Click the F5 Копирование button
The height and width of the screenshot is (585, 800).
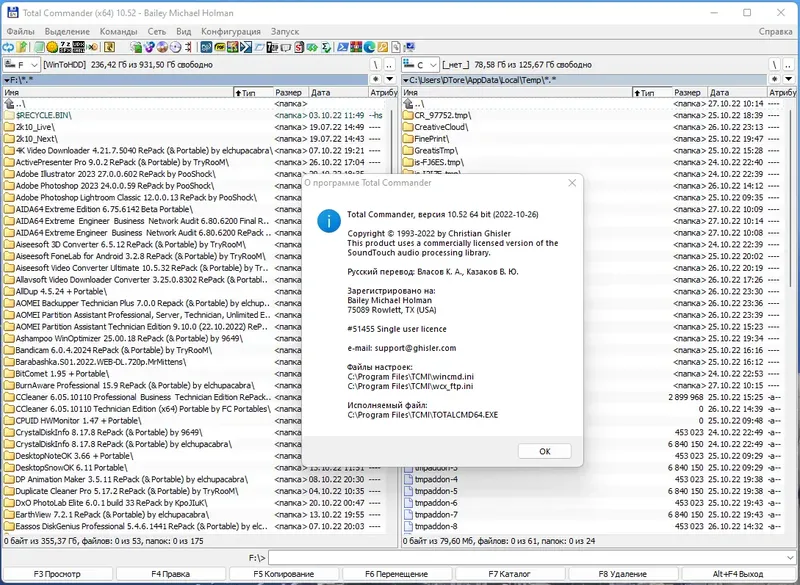(x=284, y=574)
